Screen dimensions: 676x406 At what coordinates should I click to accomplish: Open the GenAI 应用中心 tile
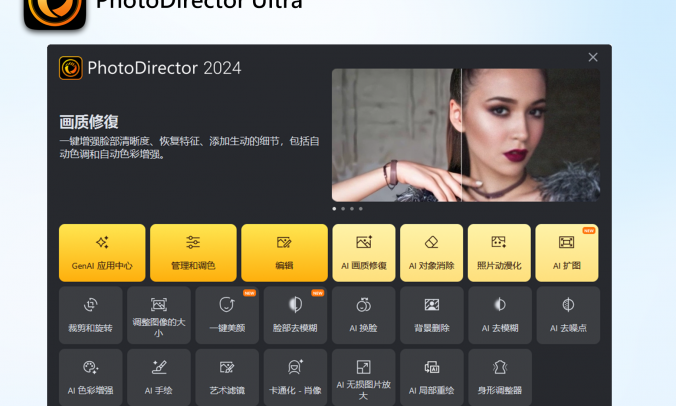click(x=102, y=253)
